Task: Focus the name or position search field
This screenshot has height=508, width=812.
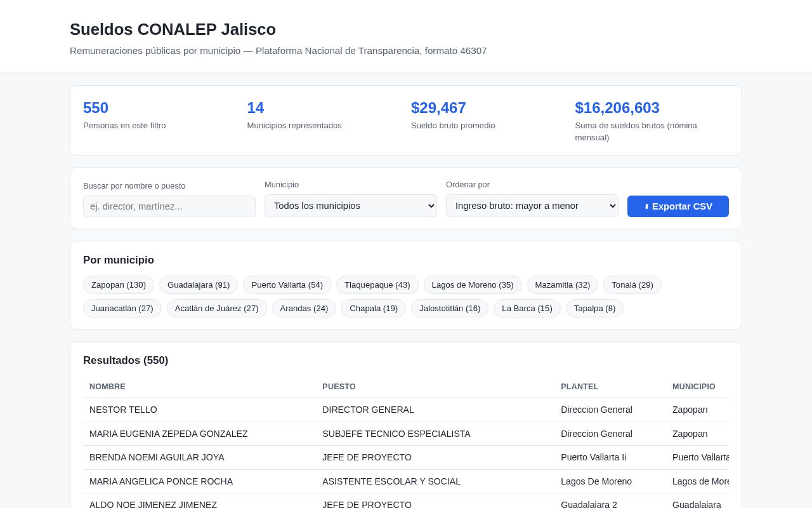Action: [169, 206]
